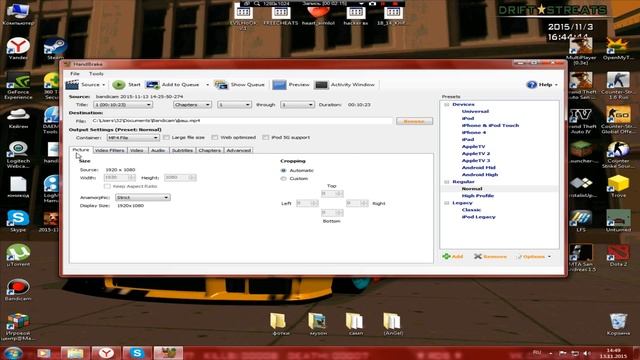The image size is (640, 360).
Task: Open the Container MP4 File dropdown
Action: 133,138
